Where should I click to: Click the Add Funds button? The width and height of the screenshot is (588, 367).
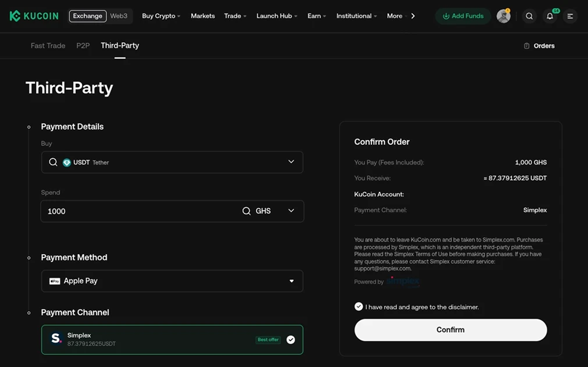[463, 16]
